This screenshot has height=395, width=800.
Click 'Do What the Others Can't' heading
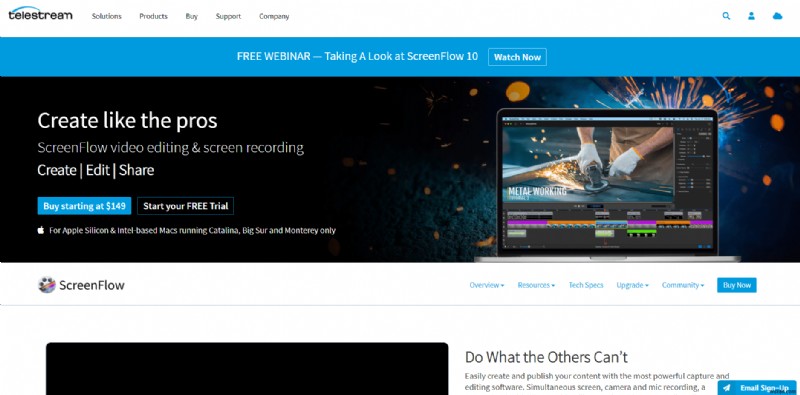click(x=546, y=357)
